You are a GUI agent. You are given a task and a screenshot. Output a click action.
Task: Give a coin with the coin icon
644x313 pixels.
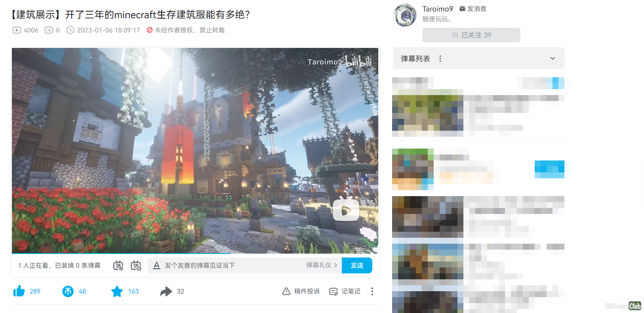coord(68,292)
